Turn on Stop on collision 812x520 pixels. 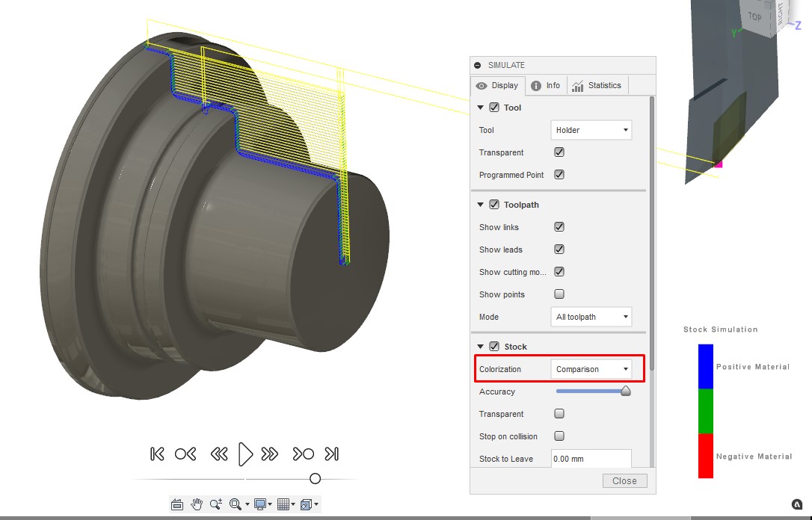point(559,436)
